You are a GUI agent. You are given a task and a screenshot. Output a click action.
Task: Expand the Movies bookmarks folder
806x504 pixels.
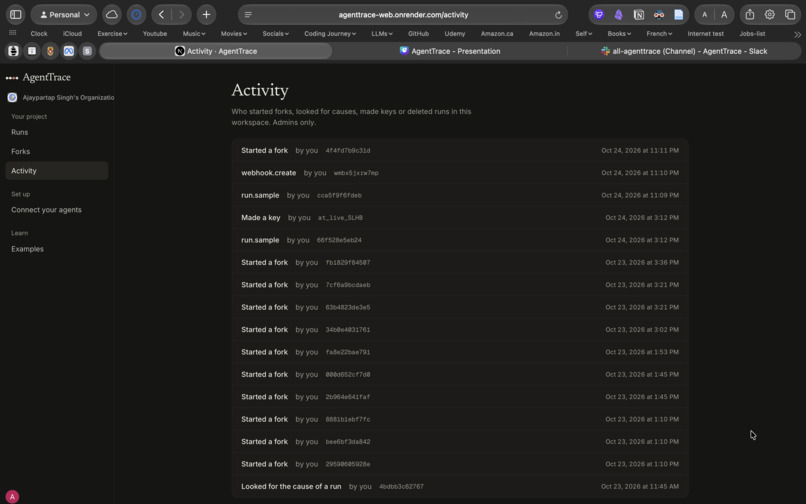(234, 33)
